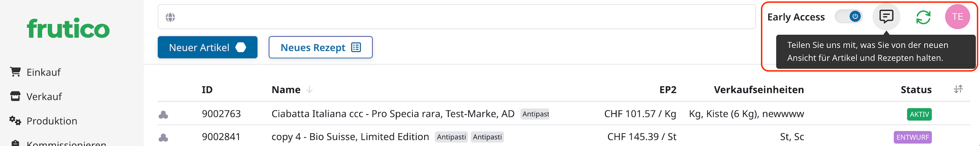Click the frutico logo

[68, 28]
